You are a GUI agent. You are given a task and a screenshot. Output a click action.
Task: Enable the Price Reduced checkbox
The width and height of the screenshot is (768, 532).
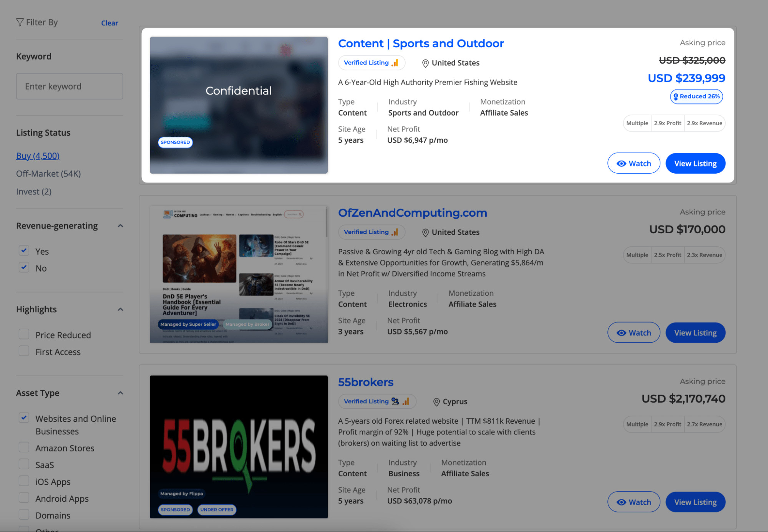click(x=24, y=334)
